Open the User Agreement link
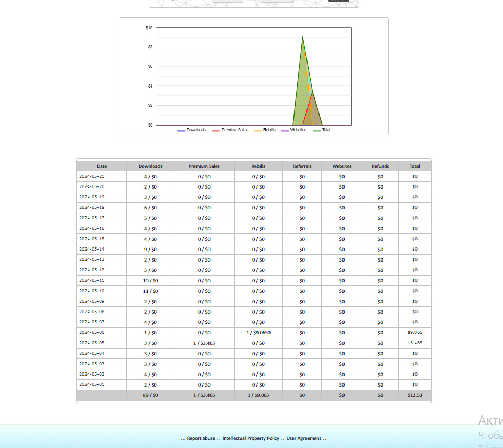The height and width of the screenshot is (448, 503). pos(303,438)
